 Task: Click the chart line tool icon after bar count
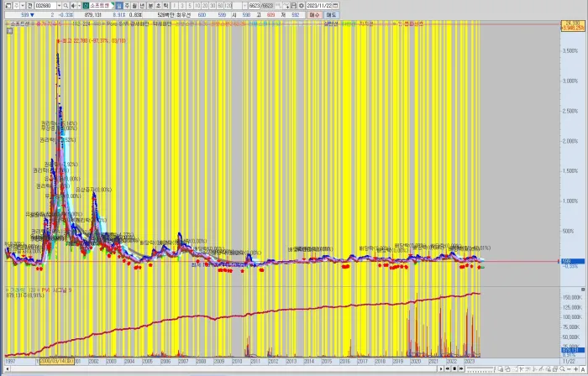278,6
